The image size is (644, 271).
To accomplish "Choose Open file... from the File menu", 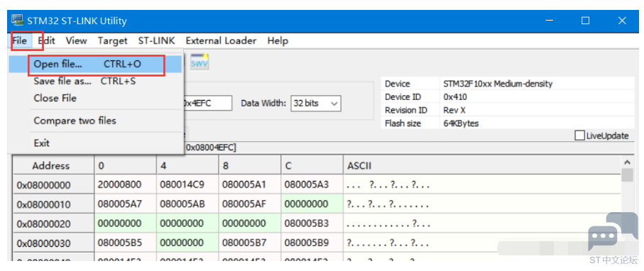I will tap(95, 64).
